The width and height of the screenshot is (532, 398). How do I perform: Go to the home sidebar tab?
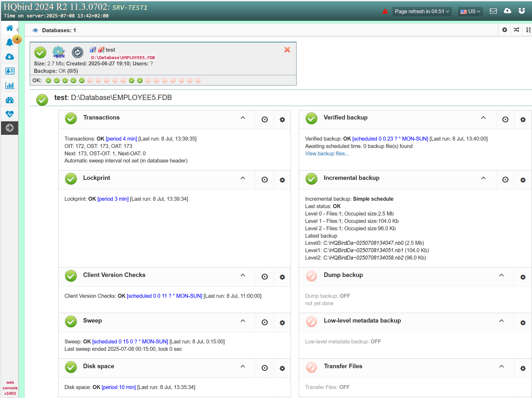point(9,28)
